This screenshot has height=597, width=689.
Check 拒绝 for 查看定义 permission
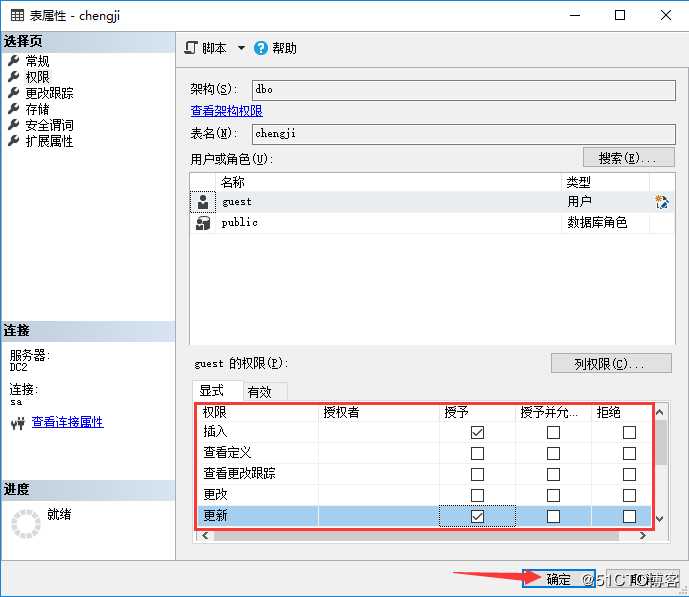pos(629,453)
